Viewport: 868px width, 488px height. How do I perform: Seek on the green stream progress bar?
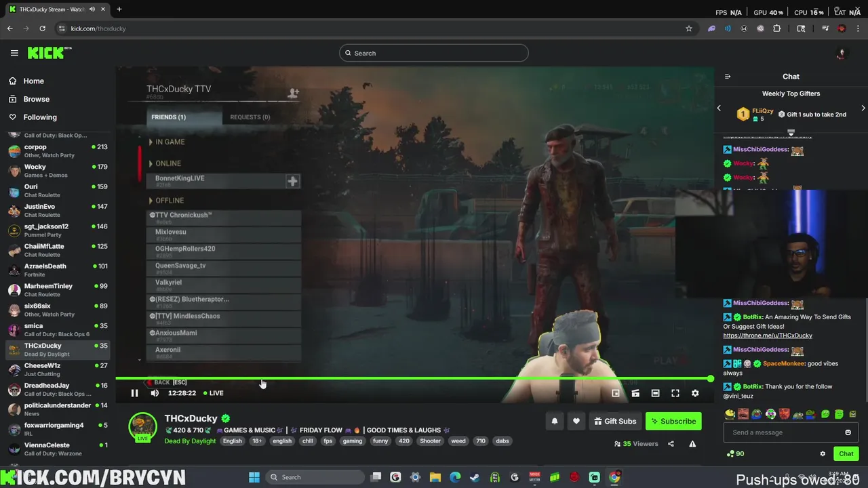[x=414, y=379]
